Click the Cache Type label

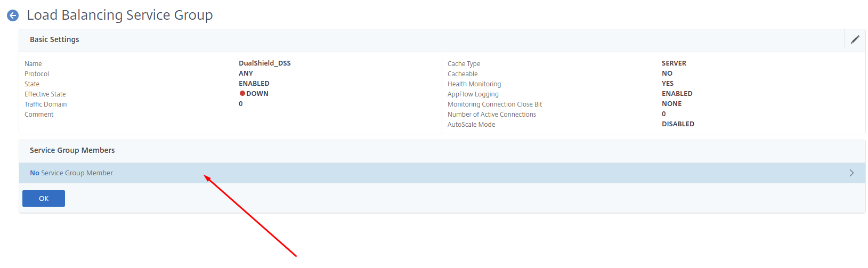(x=464, y=64)
